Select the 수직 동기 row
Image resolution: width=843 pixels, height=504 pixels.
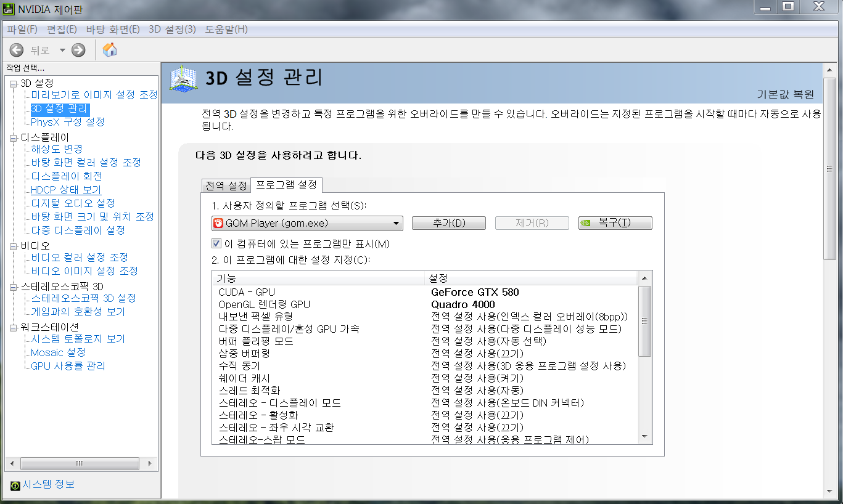click(x=424, y=366)
